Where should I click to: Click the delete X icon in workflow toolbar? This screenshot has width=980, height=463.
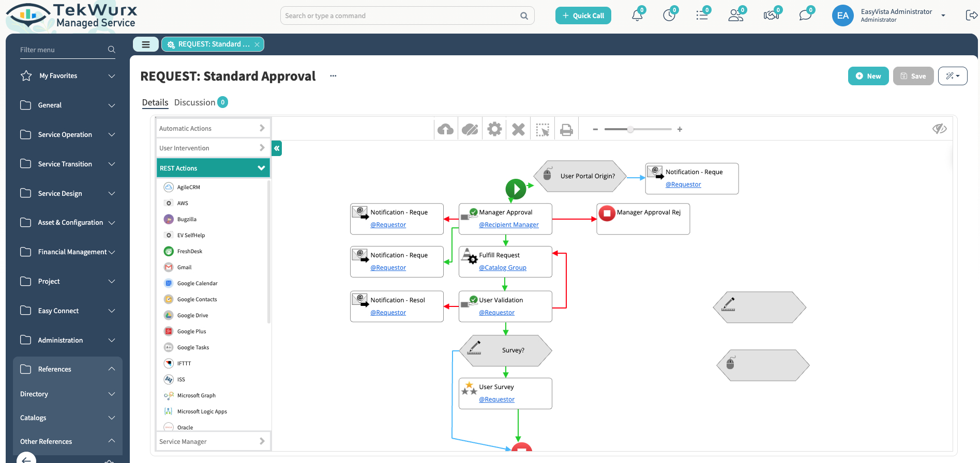(518, 129)
